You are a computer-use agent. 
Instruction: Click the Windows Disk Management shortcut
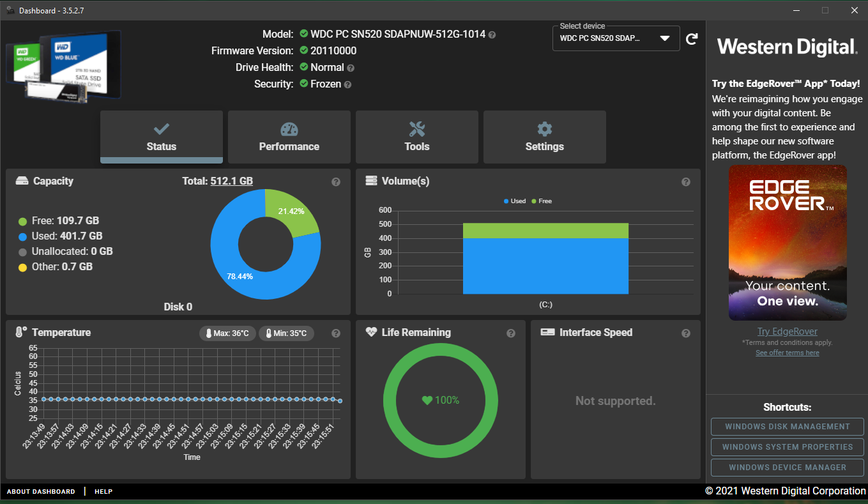787,427
